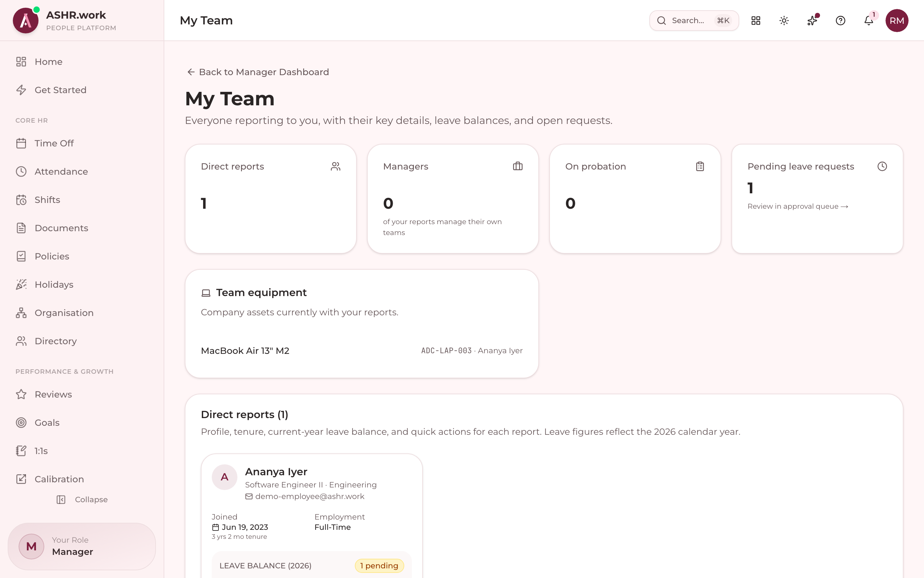The width and height of the screenshot is (924, 578).
Task: Open the Your Role Manager switcher
Action: [x=82, y=546]
